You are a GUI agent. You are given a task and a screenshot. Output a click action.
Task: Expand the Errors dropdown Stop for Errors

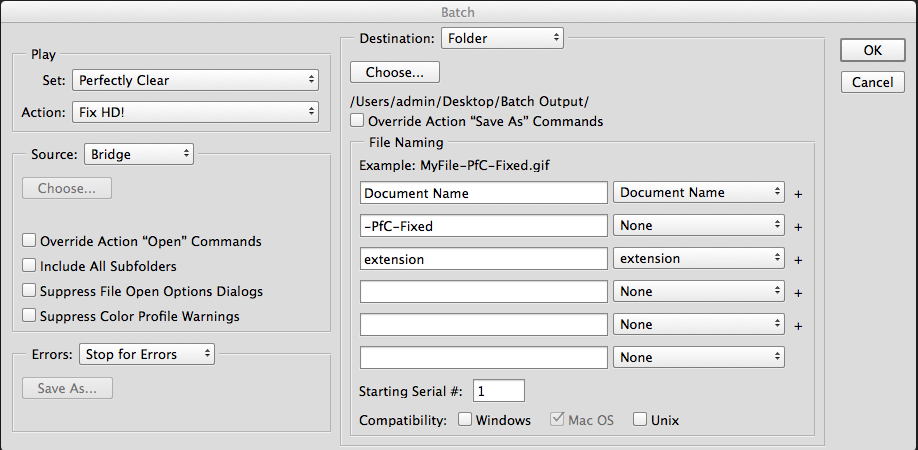click(146, 354)
